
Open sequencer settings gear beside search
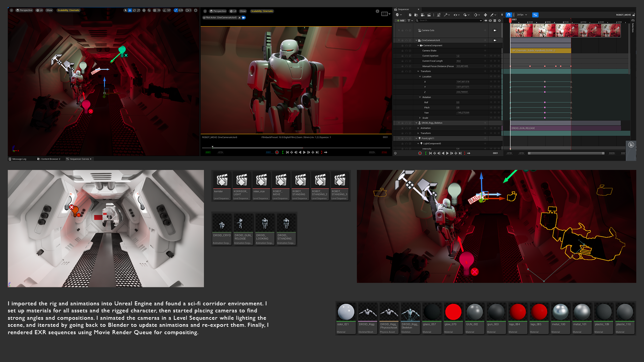click(499, 20)
